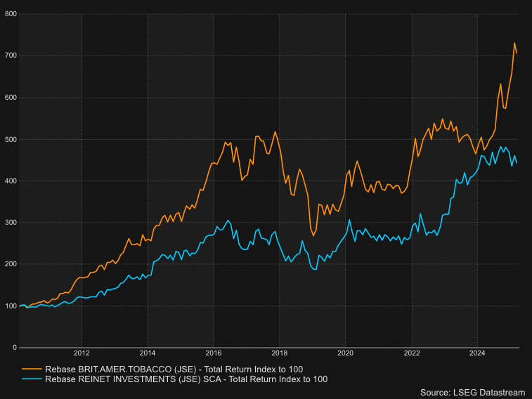532x399 pixels.
Task: Click the REINET INVESTMENTS legend label
Action: 186,379
